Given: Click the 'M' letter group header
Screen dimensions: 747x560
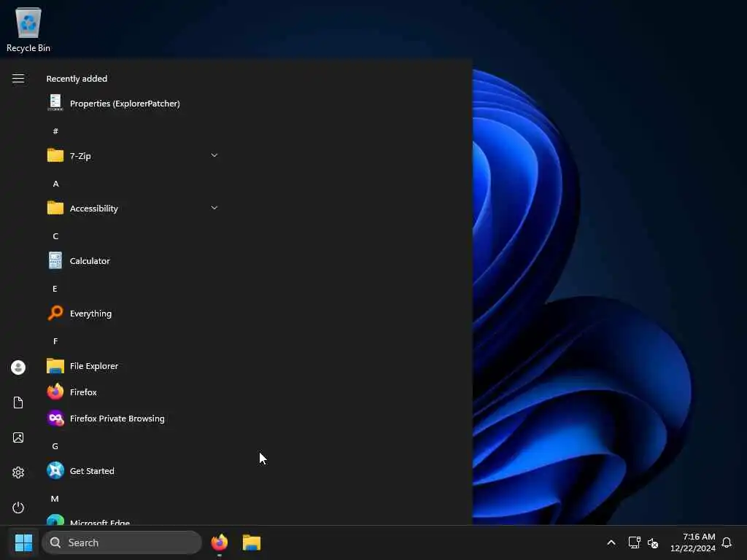Looking at the screenshot, I should point(55,499).
